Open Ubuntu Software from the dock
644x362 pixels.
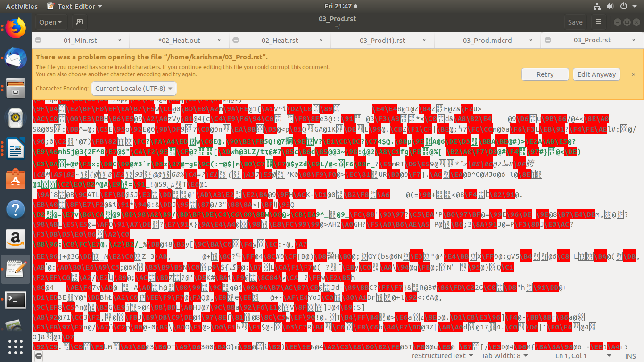coord(16,179)
